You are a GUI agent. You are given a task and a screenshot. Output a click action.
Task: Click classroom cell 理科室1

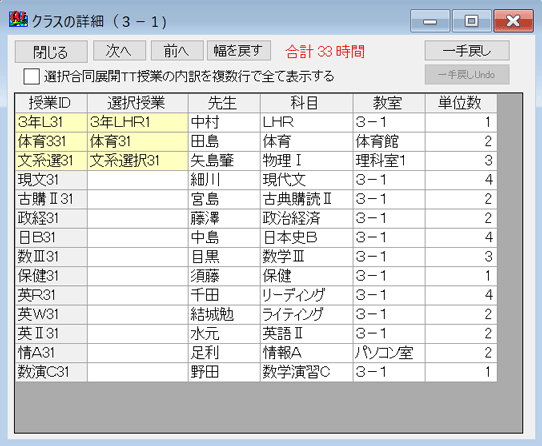[389, 161]
